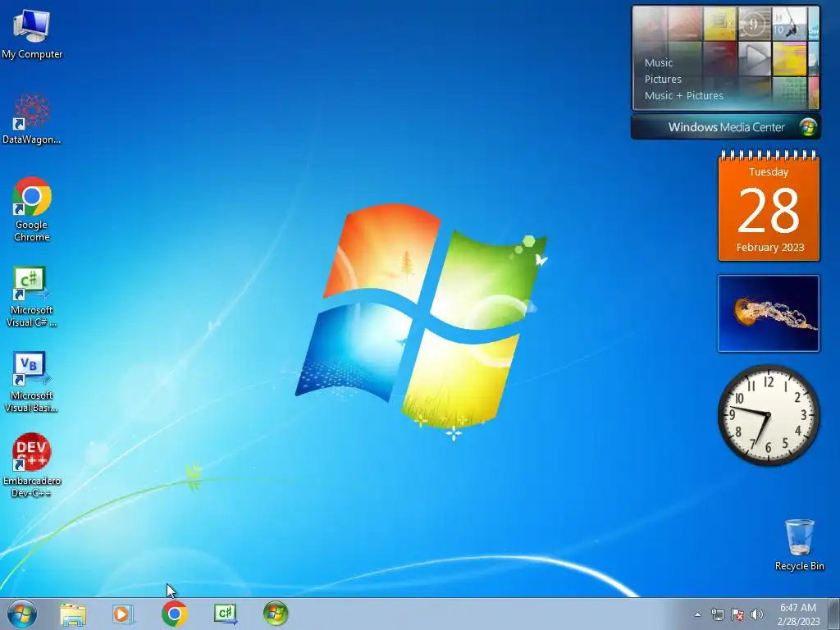The image size is (840, 630).
Task: Select the DataWagon desktop shortcut
Action: [x=32, y=119]
